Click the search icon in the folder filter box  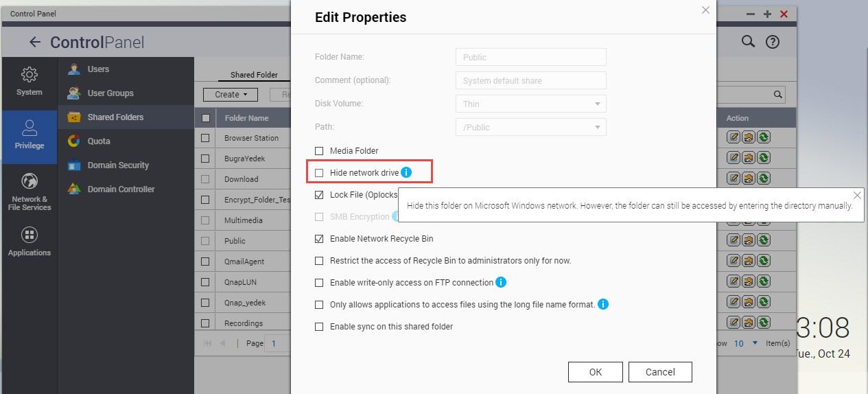[x=778, y=95]
